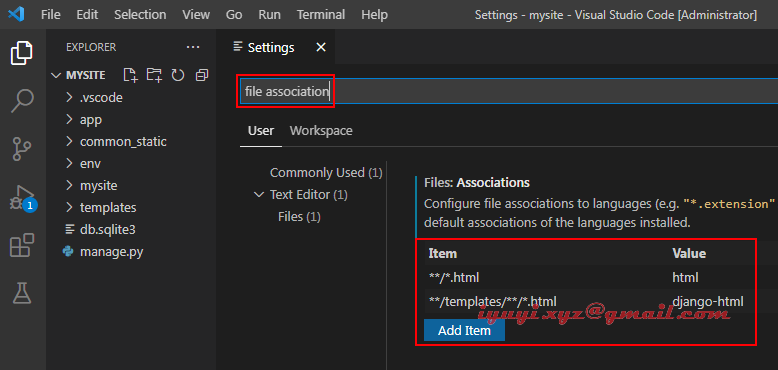Open manage.py file in Explorer
Image resolution: width=778 pixels, height=370 pixels.
pyautogui.click(x=111, y=252)
